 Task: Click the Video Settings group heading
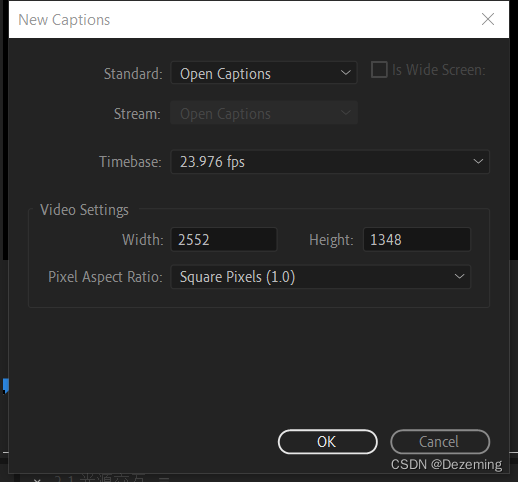tap(84, 210)
